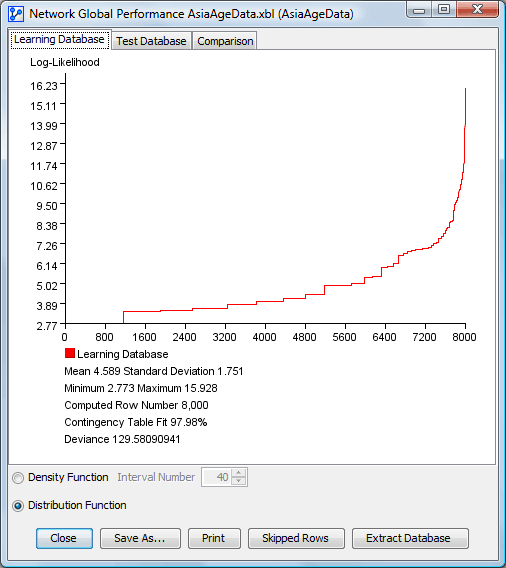This screenshot has width=506, height=568.
Task: Select the Density Function radio button
Action: (x=18, y=478)
